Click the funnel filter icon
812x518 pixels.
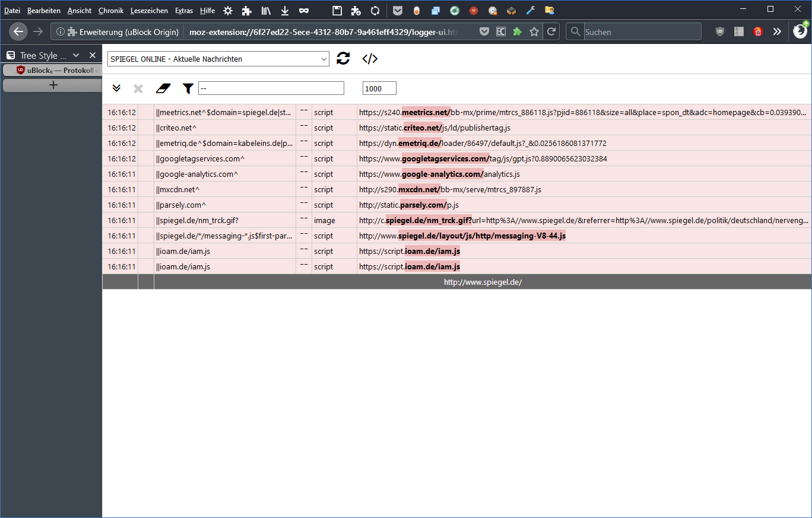pyautogui.click(x=188, y=88)
